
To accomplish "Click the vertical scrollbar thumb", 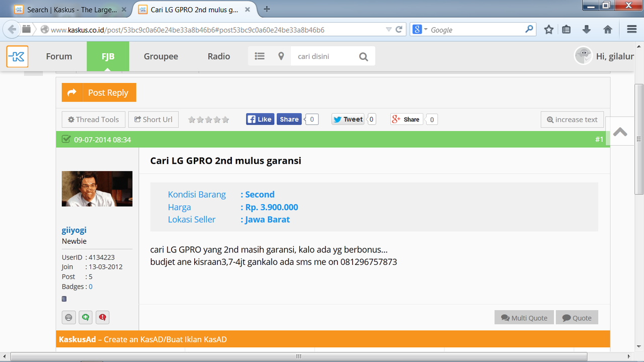I will [x=639, y=139].
